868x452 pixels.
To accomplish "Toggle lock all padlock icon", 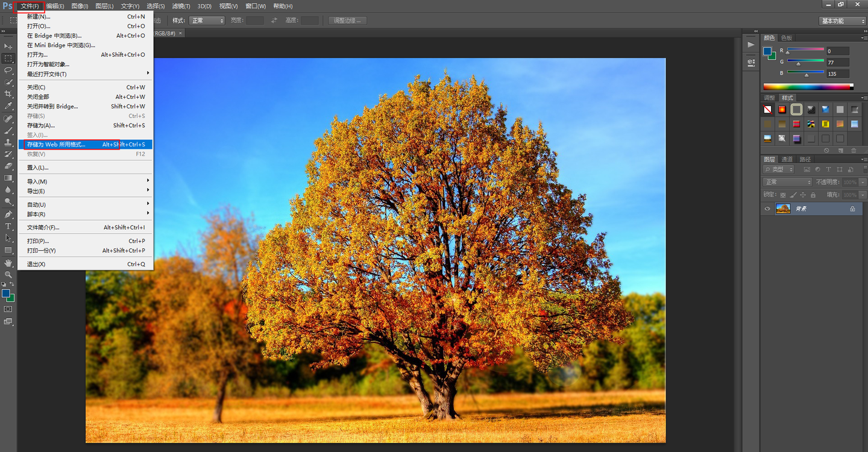I will tap(813, 195).
